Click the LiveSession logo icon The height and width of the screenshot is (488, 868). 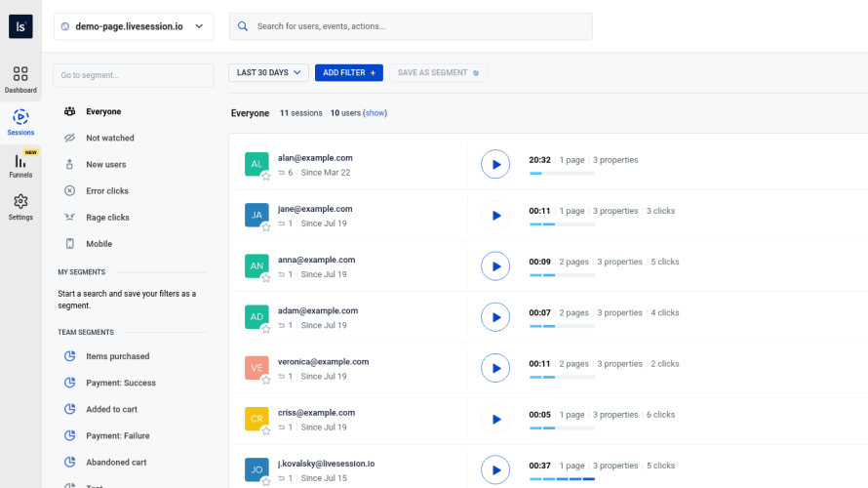click(20, 26)
